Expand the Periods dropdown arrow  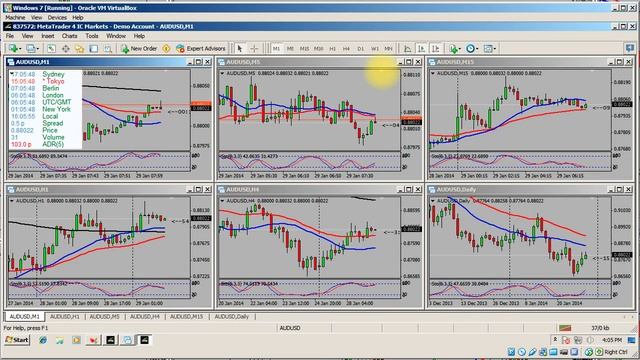[477, 49]
